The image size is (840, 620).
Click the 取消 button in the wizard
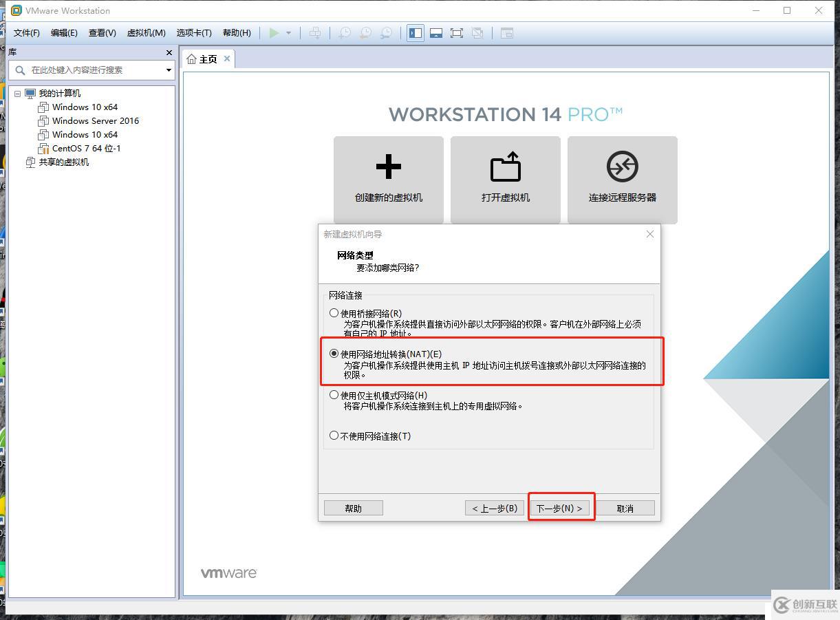pos(625,509)
